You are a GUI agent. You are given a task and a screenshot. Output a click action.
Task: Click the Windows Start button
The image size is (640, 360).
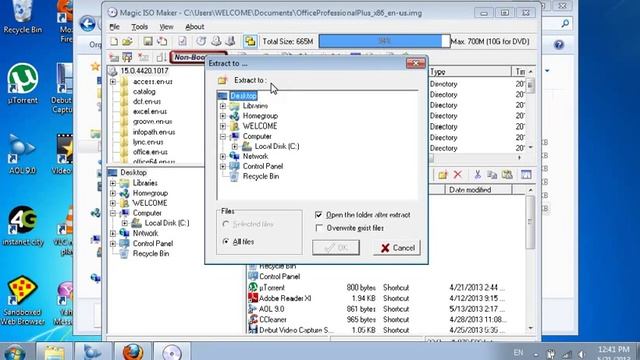[15, 352]
